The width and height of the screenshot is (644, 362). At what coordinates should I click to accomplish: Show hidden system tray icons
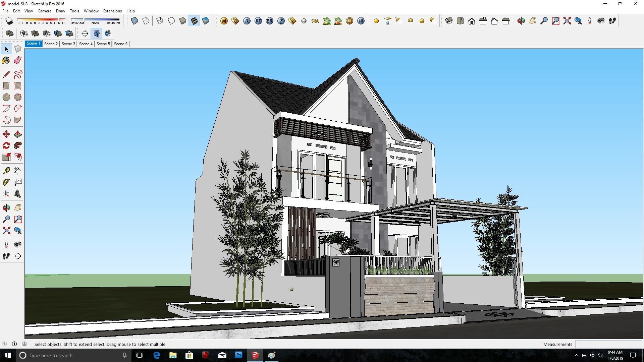(576, 355)
